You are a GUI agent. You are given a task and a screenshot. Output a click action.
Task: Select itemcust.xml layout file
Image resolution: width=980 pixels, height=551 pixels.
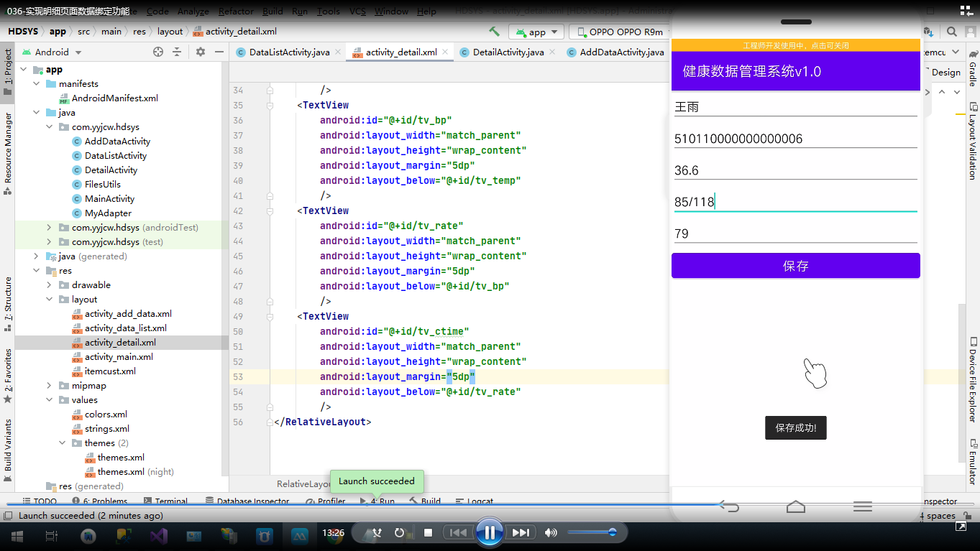[x=109, y=371]
